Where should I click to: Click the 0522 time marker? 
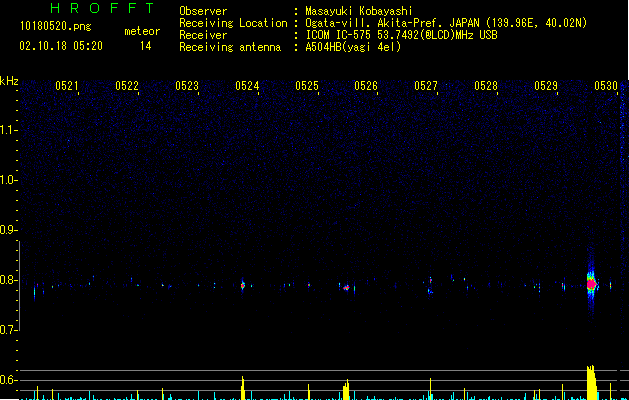point(127,86)
